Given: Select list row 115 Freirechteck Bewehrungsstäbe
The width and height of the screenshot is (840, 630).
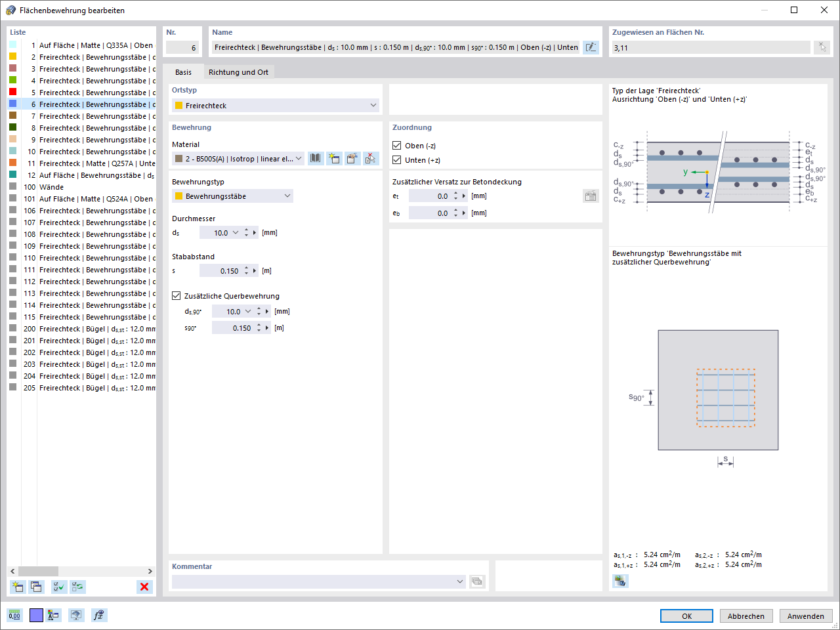Looking at the screenshot, I should coord(82,317).
